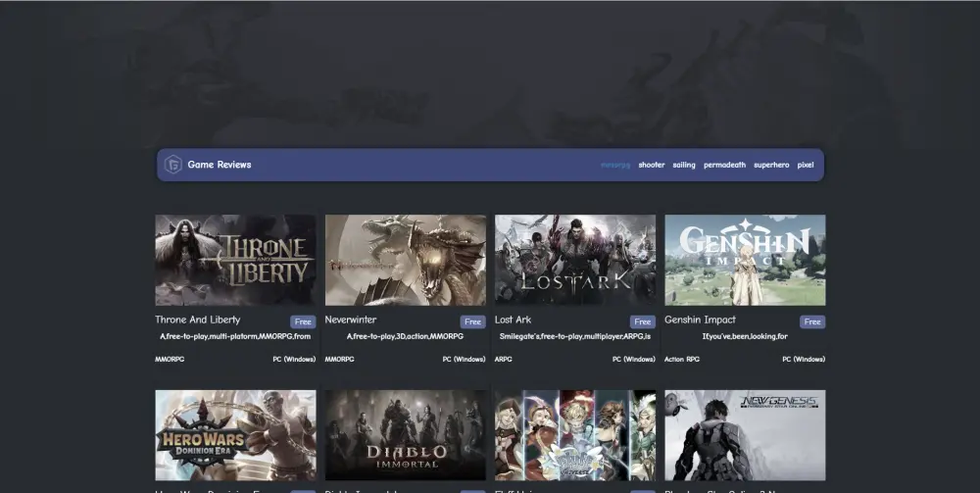The image size is (980, 493).
Task: Open the anime characters game thumbnail
Action: coord(575,435)
